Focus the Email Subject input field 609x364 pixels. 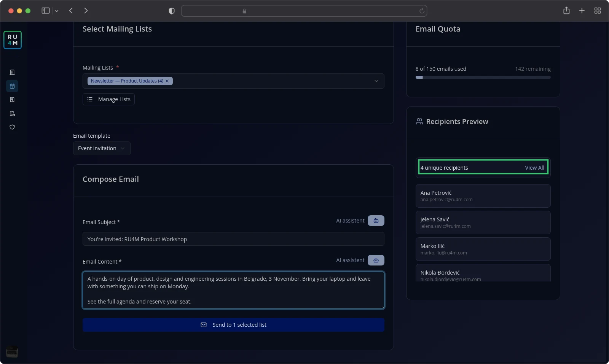pyautogui.click(x=233, y=239)
